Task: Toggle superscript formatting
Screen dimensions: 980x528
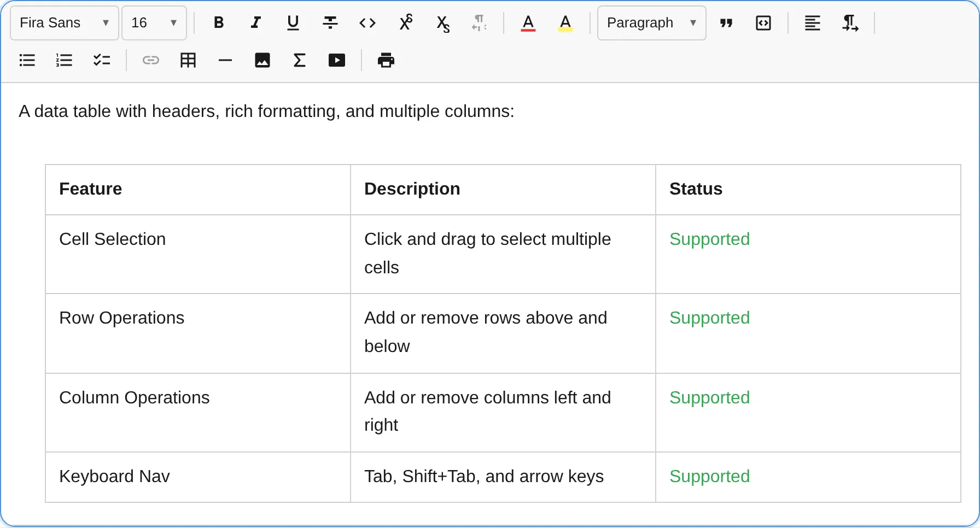Action: [406, 23]
